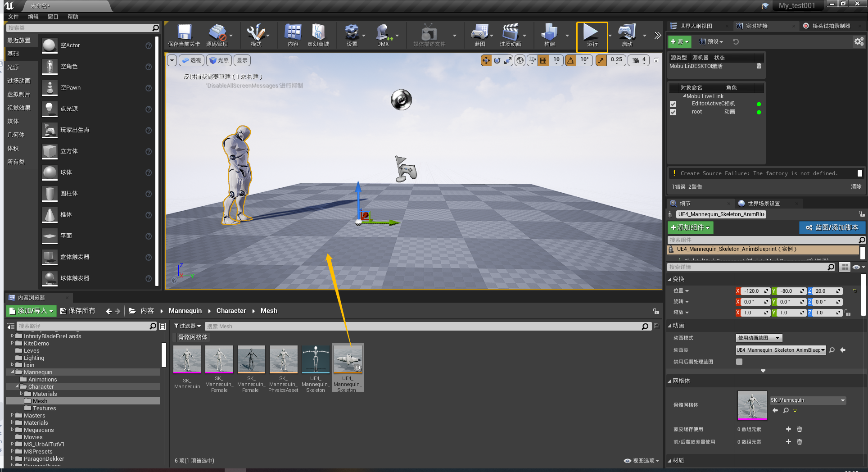
Task: Toggle the root animation subject checkbox
Action: pos(673,112)
